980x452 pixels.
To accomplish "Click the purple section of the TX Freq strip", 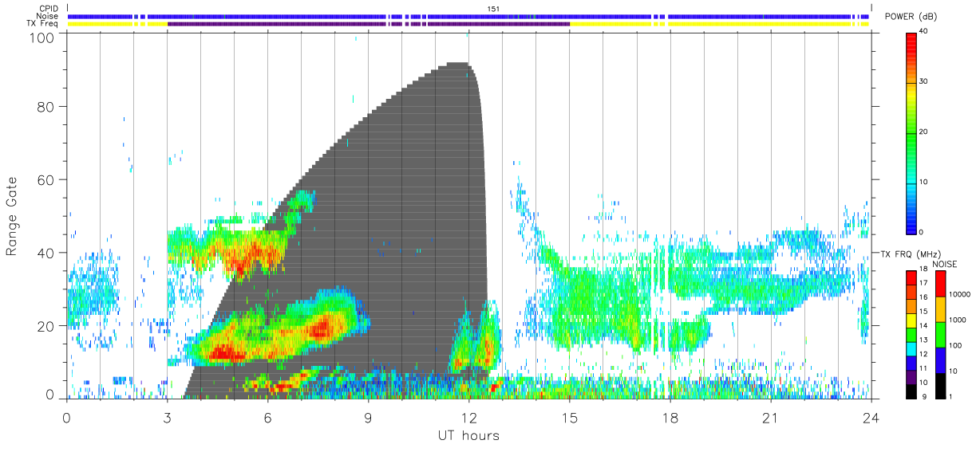I will (x=369, y=24).
